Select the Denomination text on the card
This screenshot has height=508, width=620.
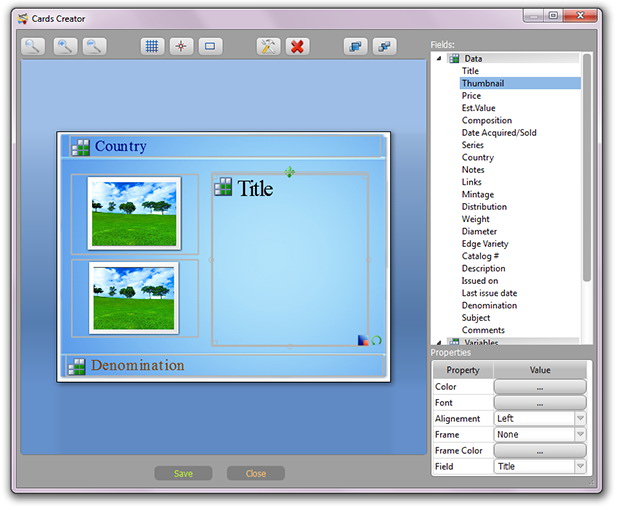138,365
